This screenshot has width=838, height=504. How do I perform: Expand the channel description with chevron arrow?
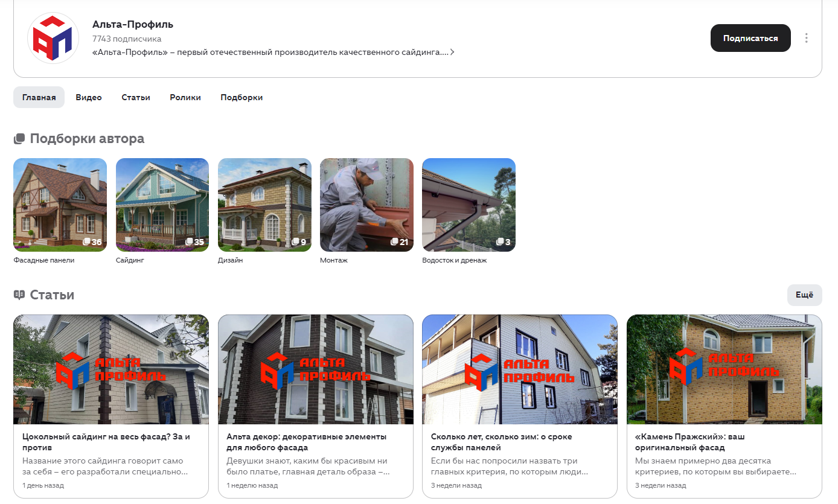[x=452, y=53]
